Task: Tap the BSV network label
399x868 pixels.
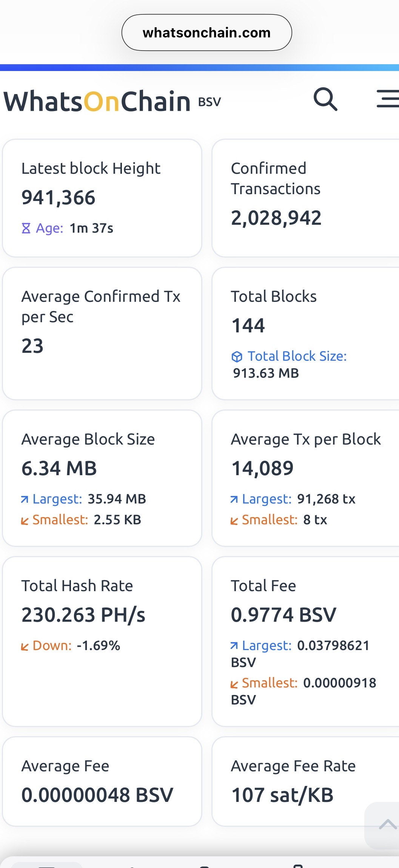Action: (x=210, y=102)
